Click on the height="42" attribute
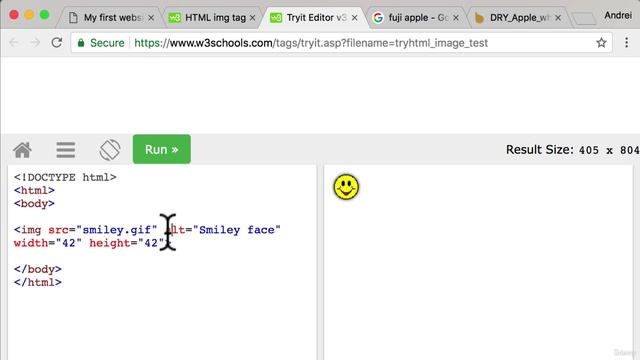 127,243
